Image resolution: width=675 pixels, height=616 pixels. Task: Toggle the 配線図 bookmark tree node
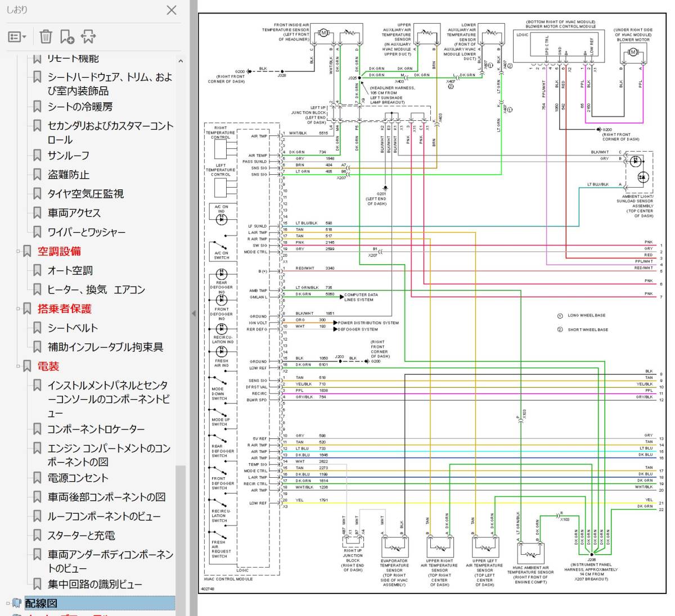click(x=8, y=604)
